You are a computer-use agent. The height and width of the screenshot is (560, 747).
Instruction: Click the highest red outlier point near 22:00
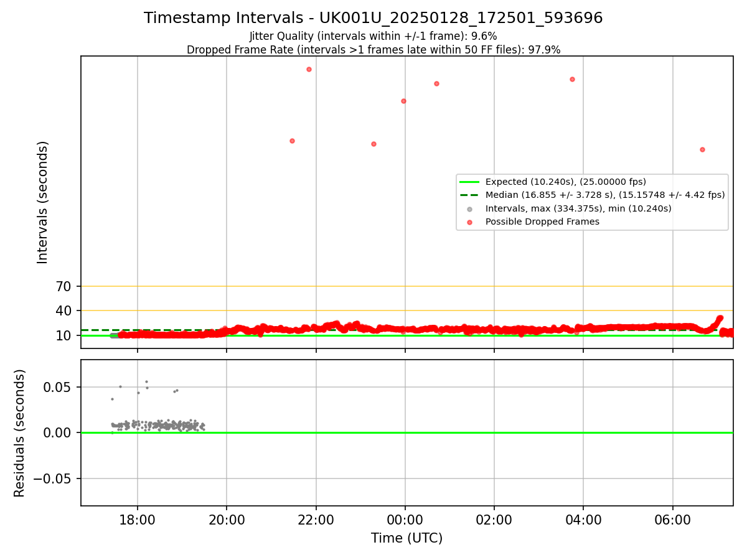(309, 69)
